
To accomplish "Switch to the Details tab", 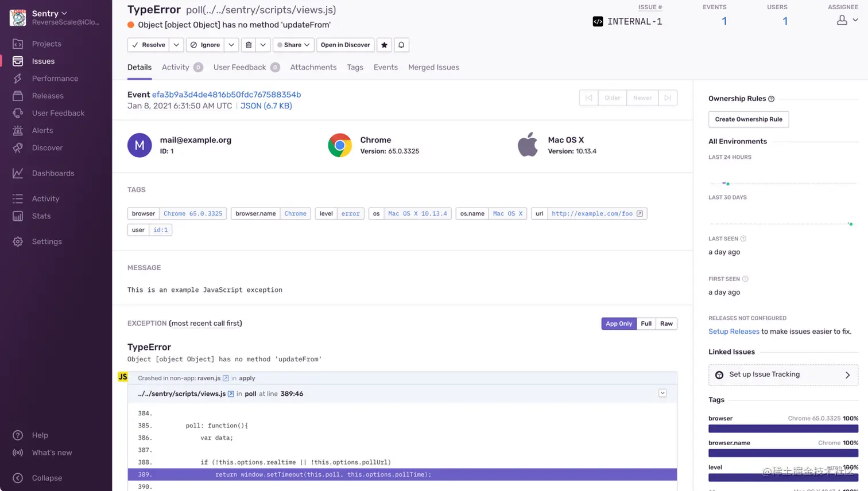I will click(x=139, y=67).
